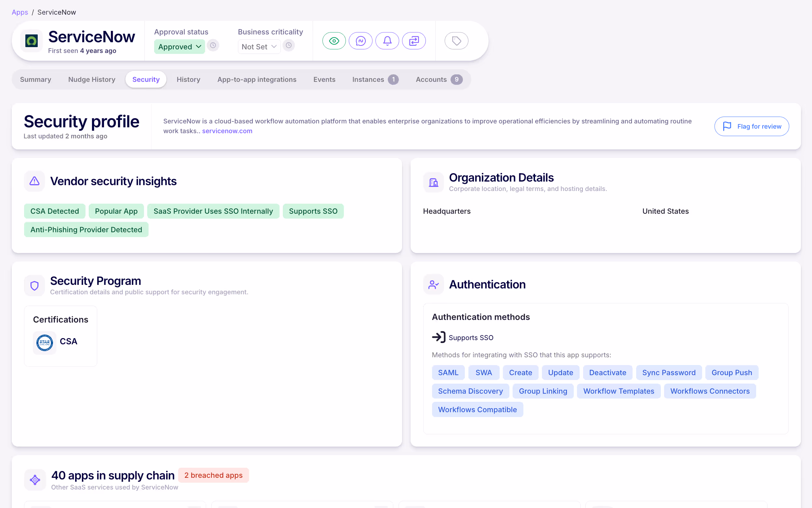This screenshot has width=812, height=508.
Task: Click the Authentication user-check icon
Action: [x=433, y=285]
